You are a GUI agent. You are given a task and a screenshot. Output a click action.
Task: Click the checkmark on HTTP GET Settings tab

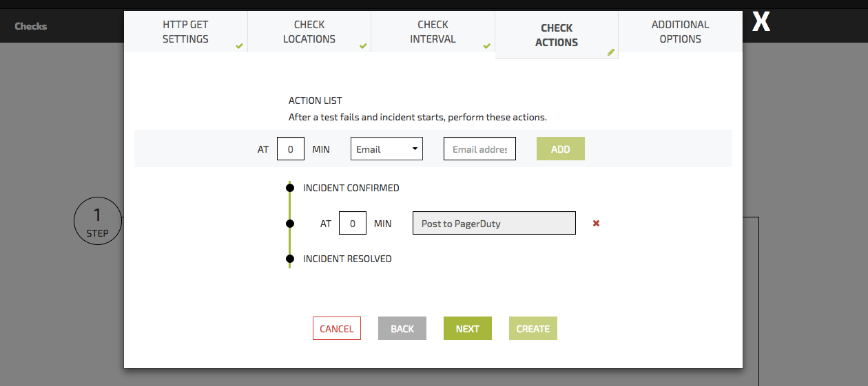tap(239, 46)
